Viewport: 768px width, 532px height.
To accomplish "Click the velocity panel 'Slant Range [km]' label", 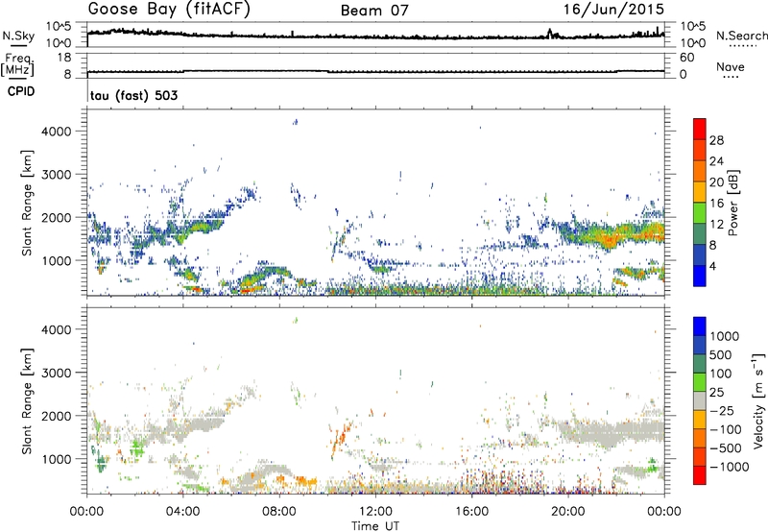I will click(x=28, y=400).
